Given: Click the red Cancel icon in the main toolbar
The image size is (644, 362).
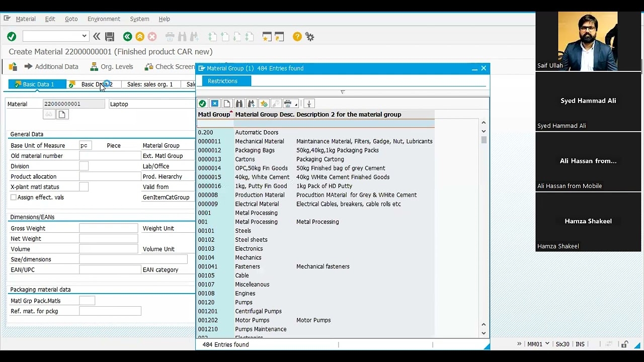Looking at the screenshot, I should (152, 37).
